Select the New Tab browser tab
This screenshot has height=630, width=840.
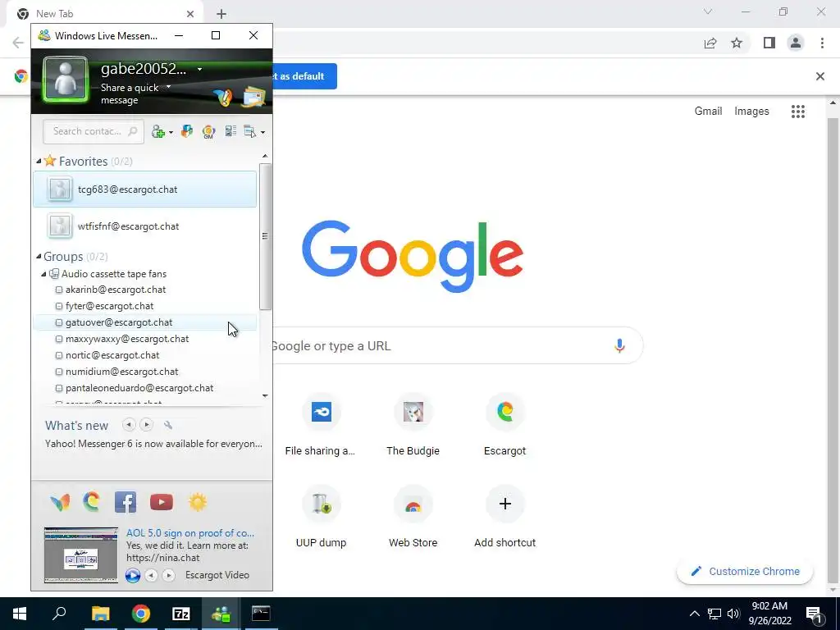tap(104, 14)
